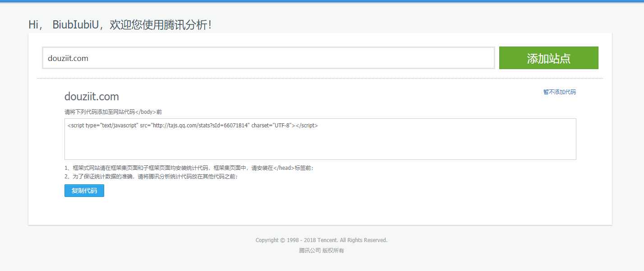Select the douziit.com heading text
The width and height of the screenshot is (644, 271).
(92, 97)
